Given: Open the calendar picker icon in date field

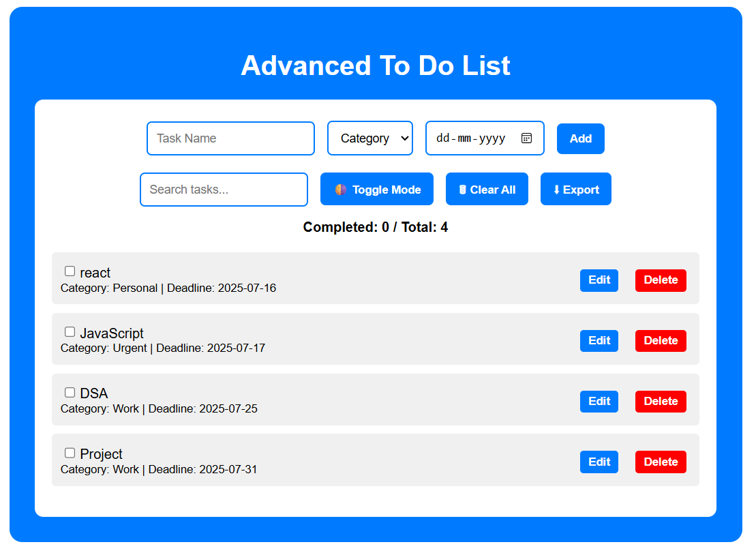Looking at the screenshot, I should pos(526,138).
